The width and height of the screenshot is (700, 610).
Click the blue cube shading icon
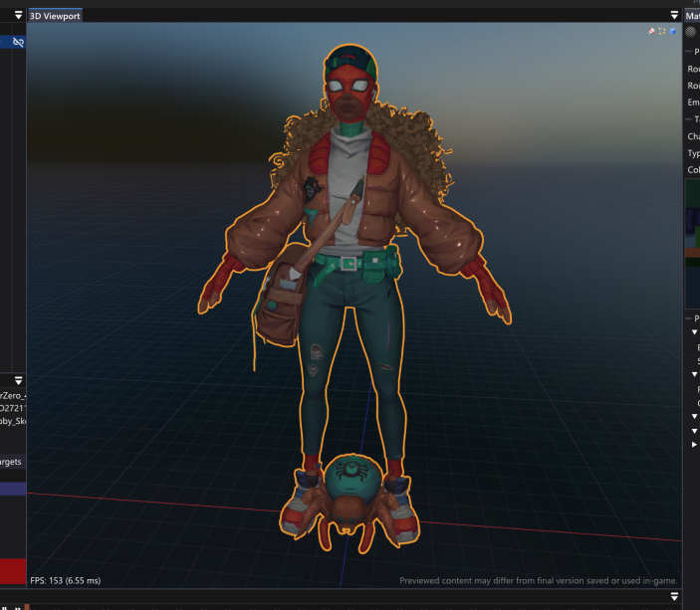point(672,31)
